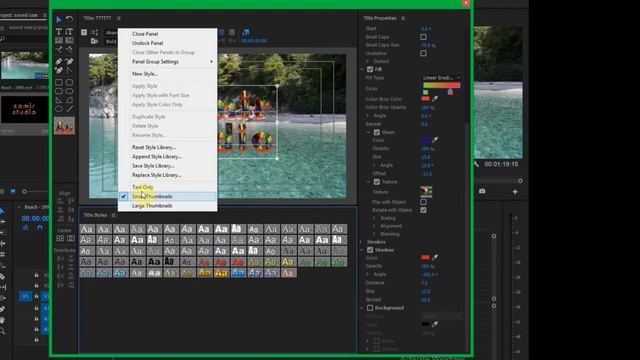Open the Fill Type Linear Gradient dropdown
The width and height of the screenshot is (640, 360).
pos(441,78)
